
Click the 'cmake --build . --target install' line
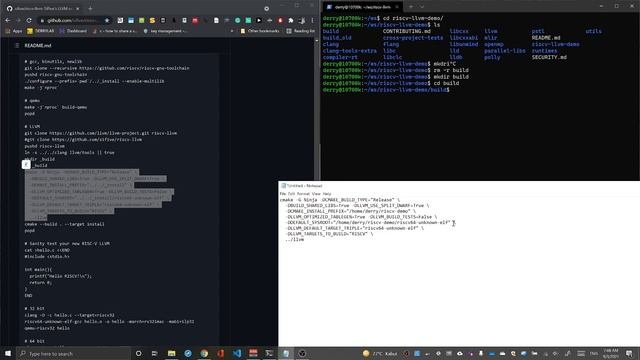tap(64, 224)
